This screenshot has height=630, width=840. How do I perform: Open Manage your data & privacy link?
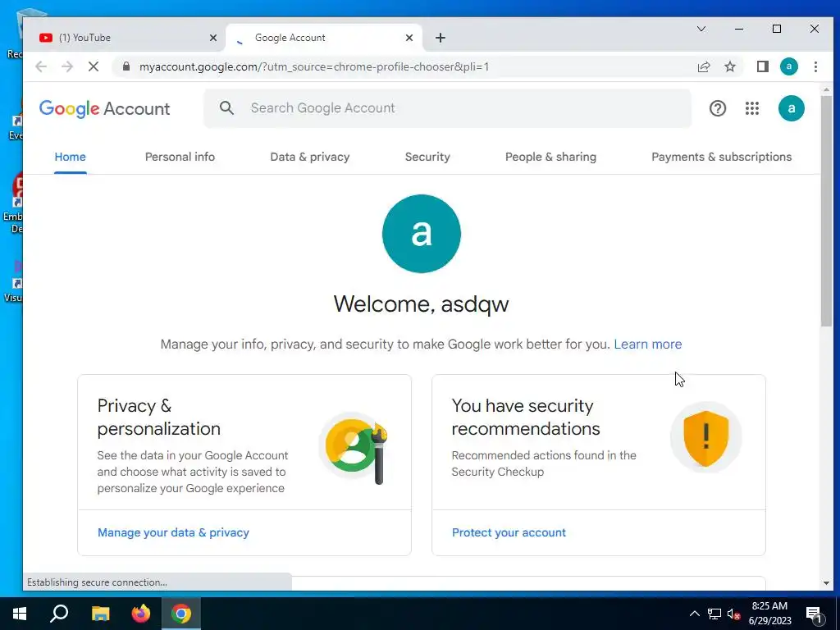(173, 532)
